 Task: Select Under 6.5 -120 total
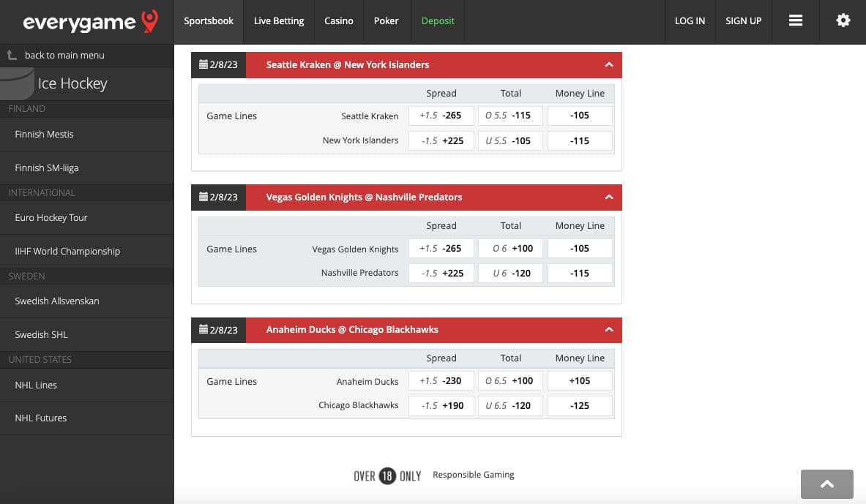pyautogui.click(x=510, y=406)
